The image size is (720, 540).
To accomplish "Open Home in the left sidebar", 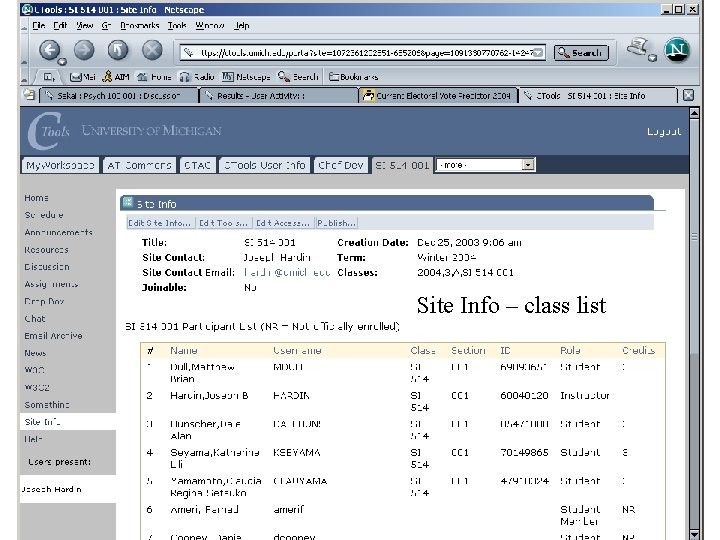I will [36, 198].
